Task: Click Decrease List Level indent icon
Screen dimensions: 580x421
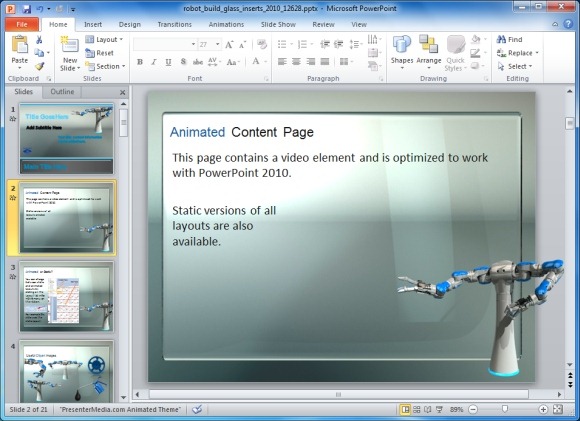Action: [324, 44]
